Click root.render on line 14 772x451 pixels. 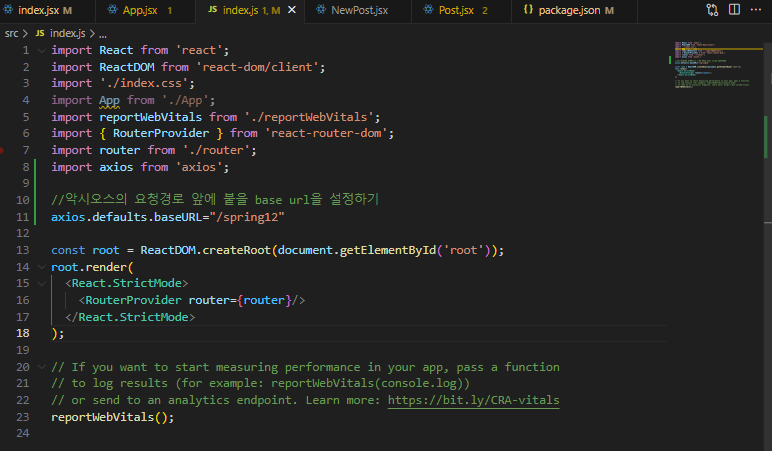(x=89, y=267)
